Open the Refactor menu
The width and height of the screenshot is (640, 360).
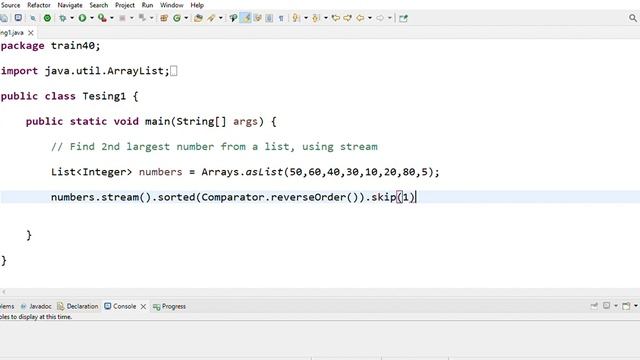click(x=39, y=5)
